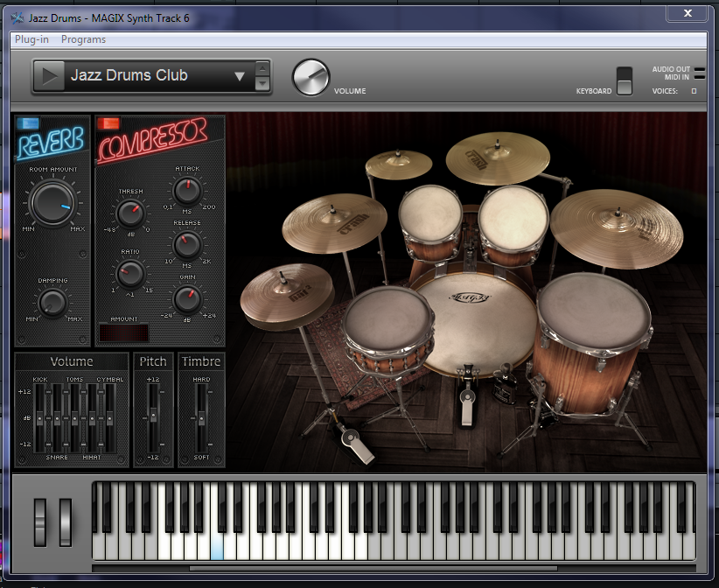
Task: Click the compressor Ratio knob
Action: tap(130, 273)
